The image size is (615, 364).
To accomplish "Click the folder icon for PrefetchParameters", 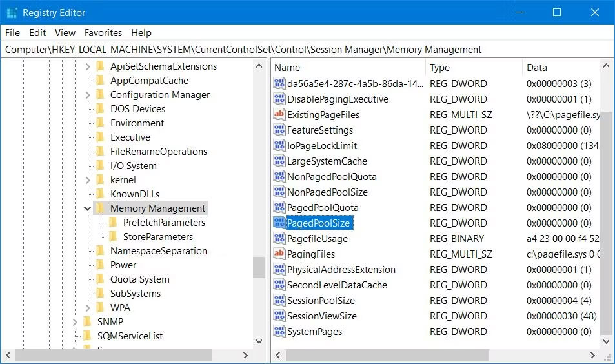I will pyautogui.click(x=114, y=223).
